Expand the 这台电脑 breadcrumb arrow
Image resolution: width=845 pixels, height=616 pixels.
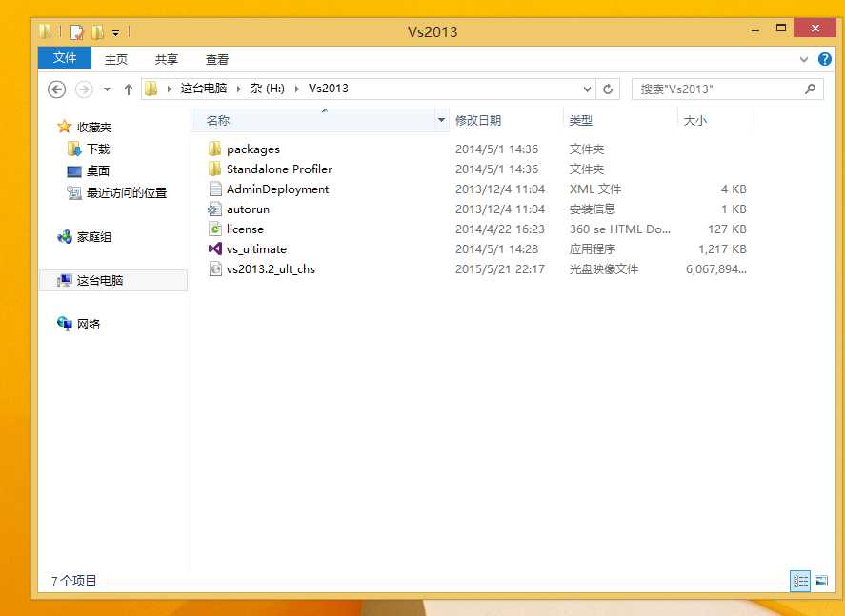pos(239,89)
